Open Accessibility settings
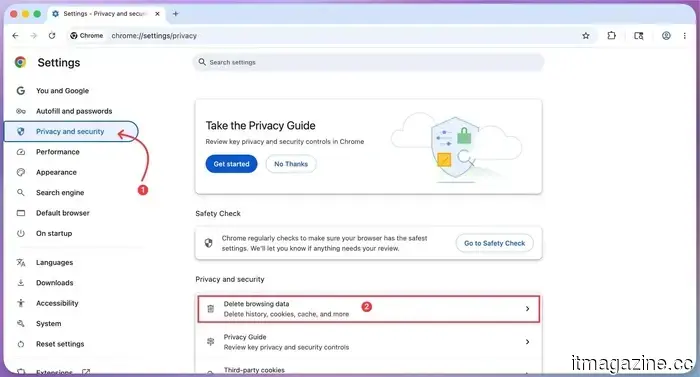Image resolution: width=700 pixels, height=377 pixels. point(57,303)
